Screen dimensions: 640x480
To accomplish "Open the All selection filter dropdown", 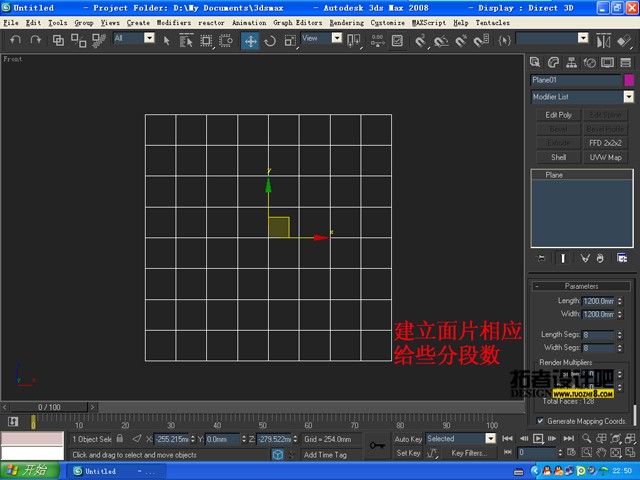I will 149,38.
